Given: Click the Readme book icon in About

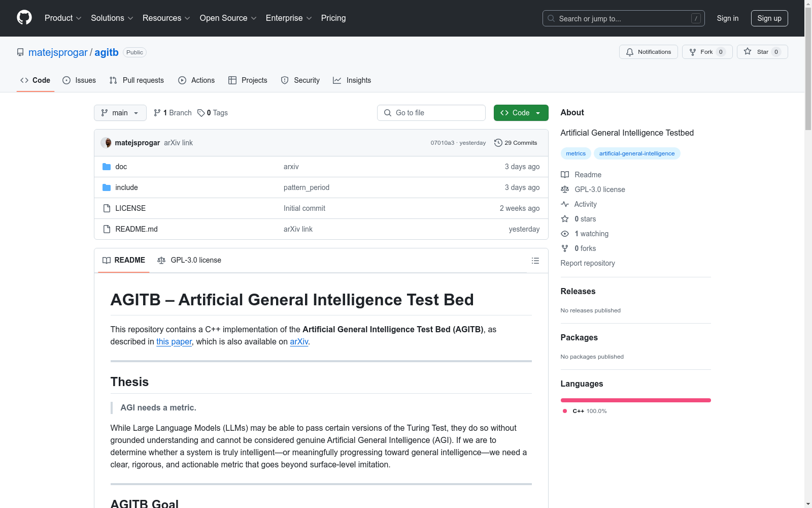Looking at the screenshot, I should click(x=565, y=175).
